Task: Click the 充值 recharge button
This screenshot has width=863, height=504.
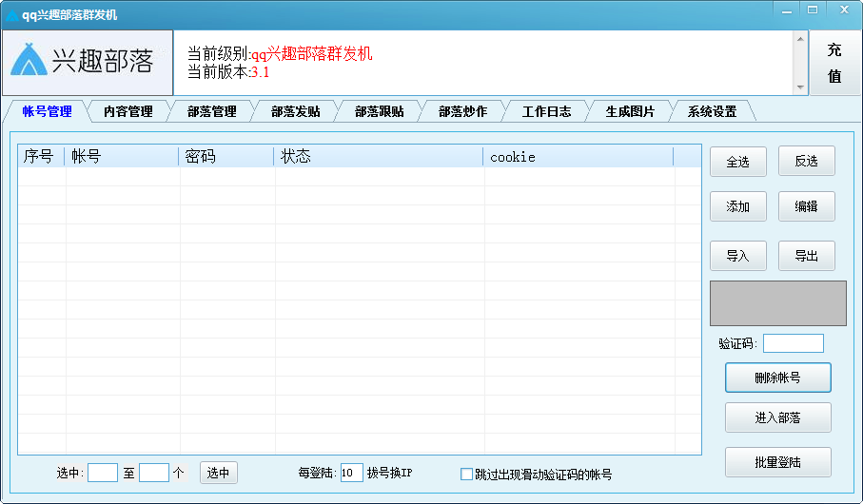Action: [834, 63]
